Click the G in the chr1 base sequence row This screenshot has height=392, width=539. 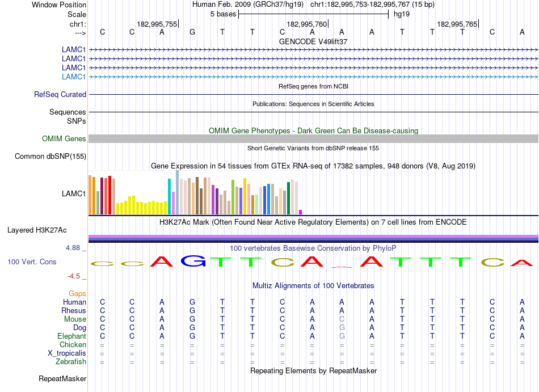[192, 32]
